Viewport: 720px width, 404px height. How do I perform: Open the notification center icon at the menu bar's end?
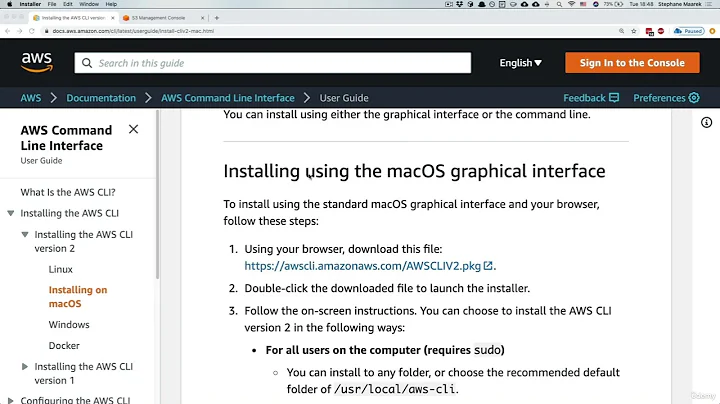tap(708, 4)
